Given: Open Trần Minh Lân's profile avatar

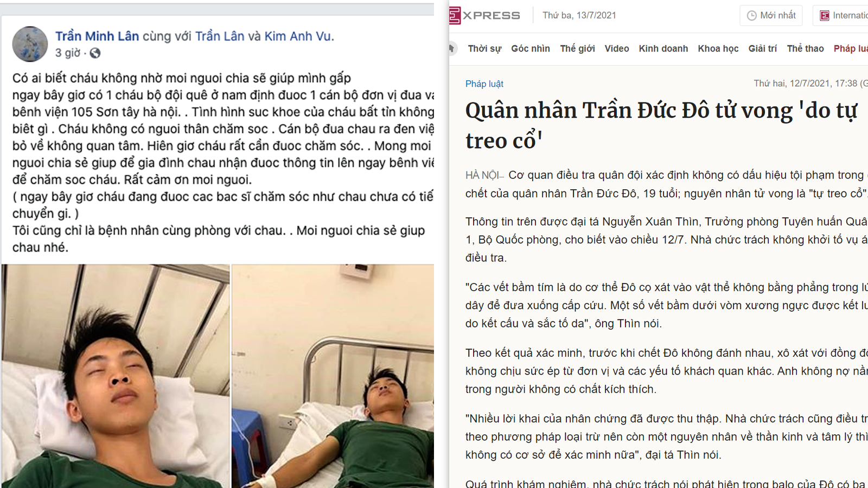Looking at the screenshot, I should (30, 44).
